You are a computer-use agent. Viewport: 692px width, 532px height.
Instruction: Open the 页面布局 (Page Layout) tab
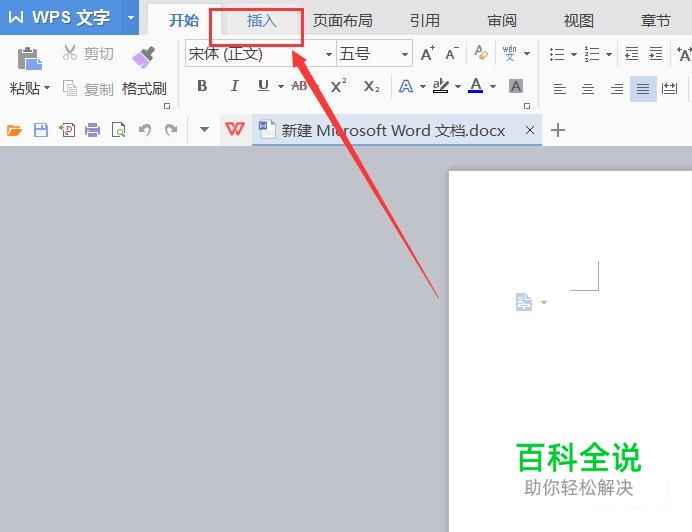tap(342, 20)
